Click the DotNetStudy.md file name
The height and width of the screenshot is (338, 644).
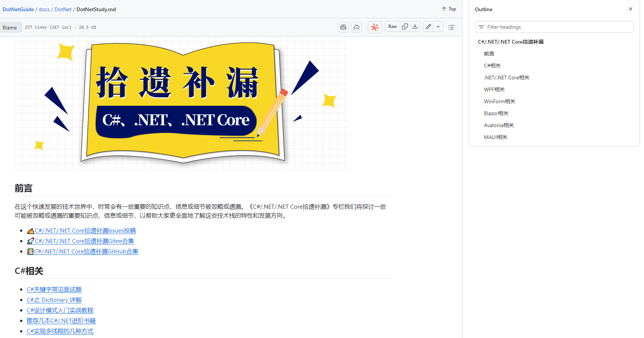click(96, 9)
